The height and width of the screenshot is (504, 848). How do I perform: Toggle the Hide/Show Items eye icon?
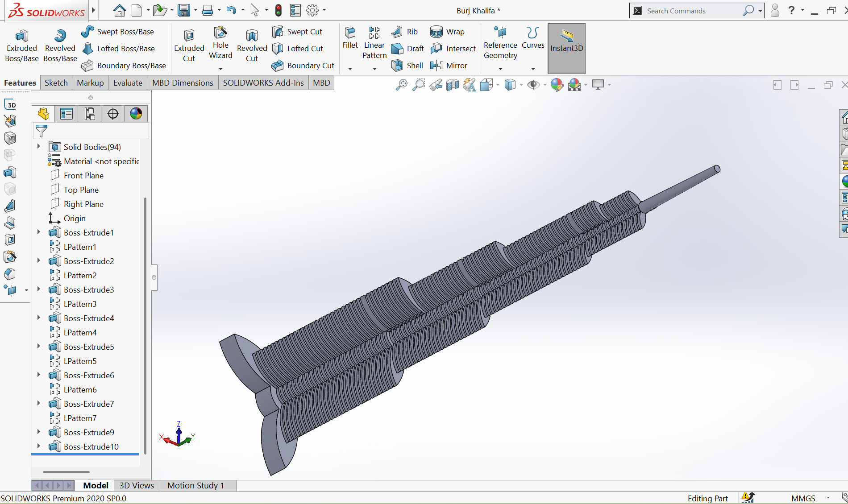(x=533, y=85)
